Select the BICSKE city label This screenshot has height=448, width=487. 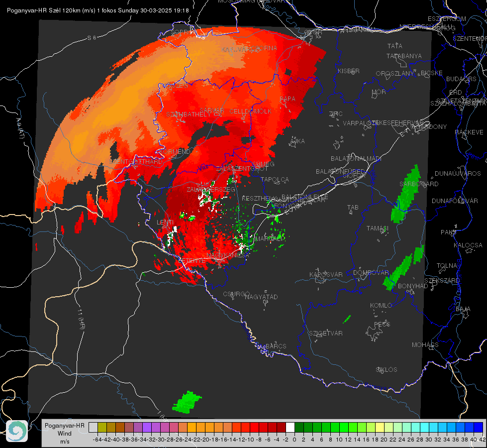point(432,73)
